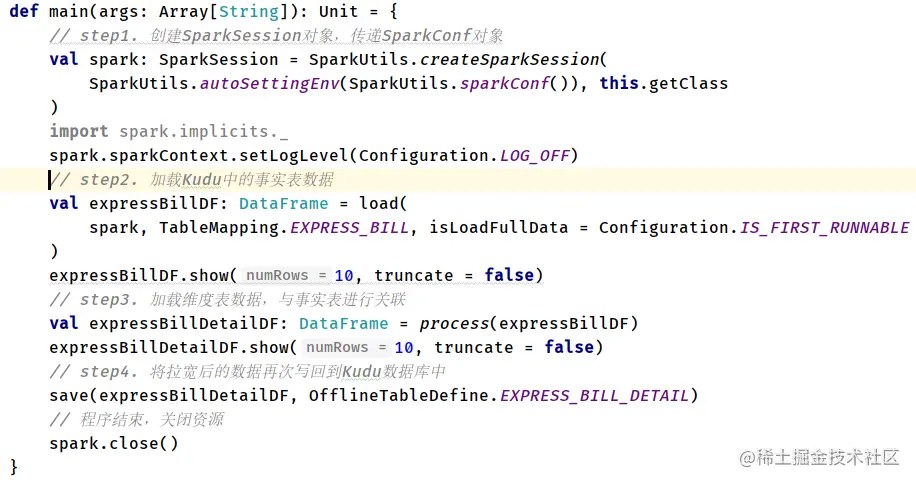Click 'EXPRESS_BILL' constant after TableMapping
Image resolution: width=916 pixels, height=484 pixels.
coord(349,227)
